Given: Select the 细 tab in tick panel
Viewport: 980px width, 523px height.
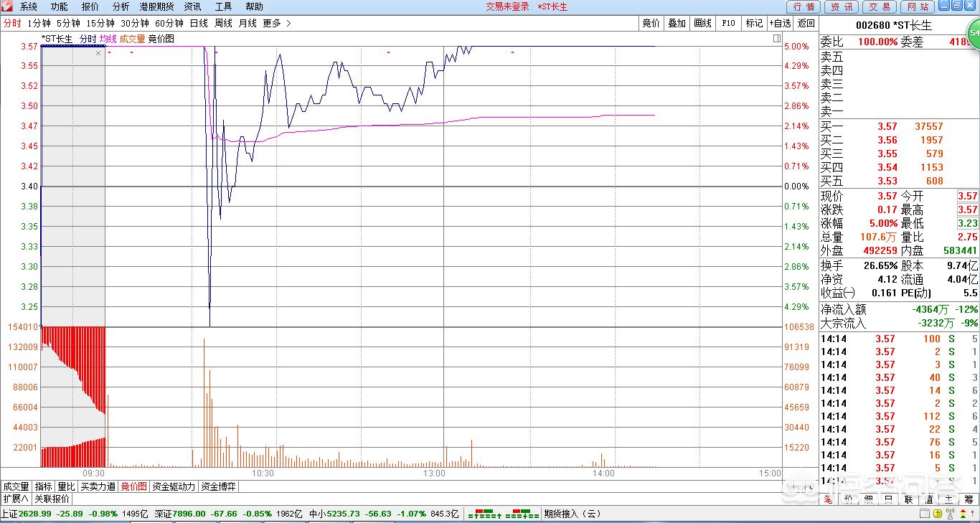Looking at the screenshot, I should click(868, 499).
